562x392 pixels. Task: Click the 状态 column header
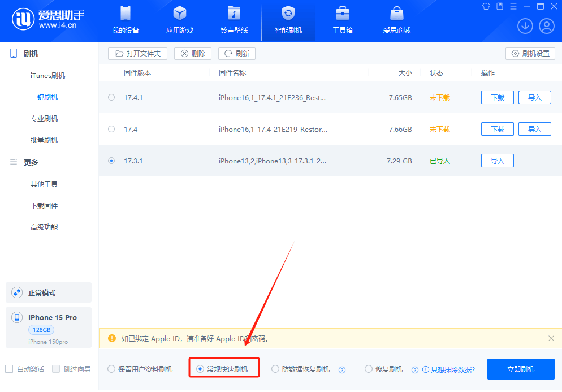(x=436, y=73)
